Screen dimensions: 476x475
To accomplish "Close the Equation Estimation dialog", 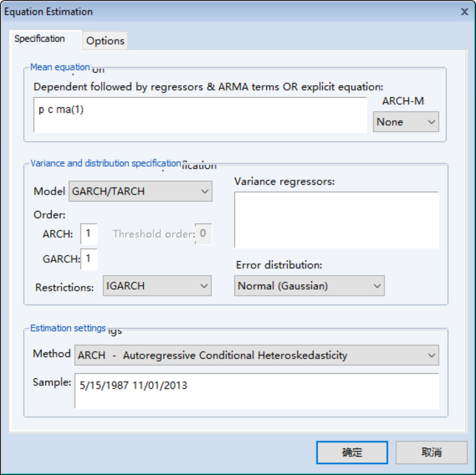I will 464,12.
